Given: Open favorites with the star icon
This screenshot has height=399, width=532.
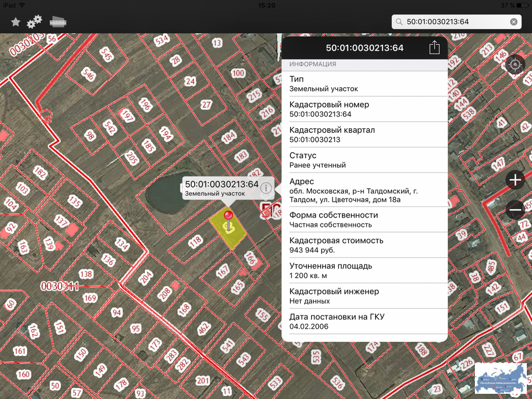Looking at the screenshot, I should click(x=16, y=22).
